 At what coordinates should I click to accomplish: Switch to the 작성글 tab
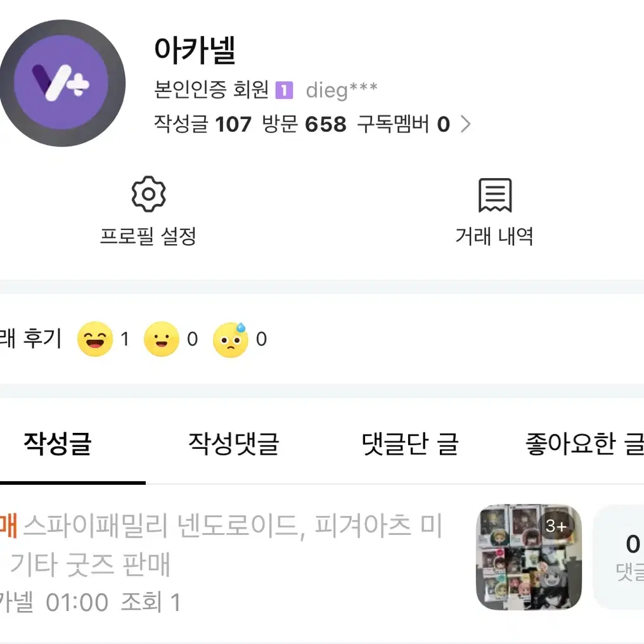(x=58, y=444)
